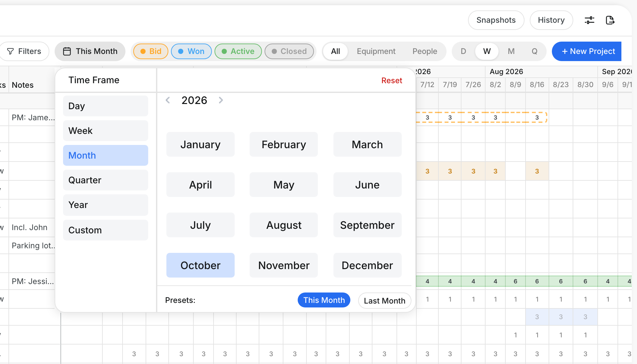Switch to the People tab

pyautogui.click(x=425, y=51)
